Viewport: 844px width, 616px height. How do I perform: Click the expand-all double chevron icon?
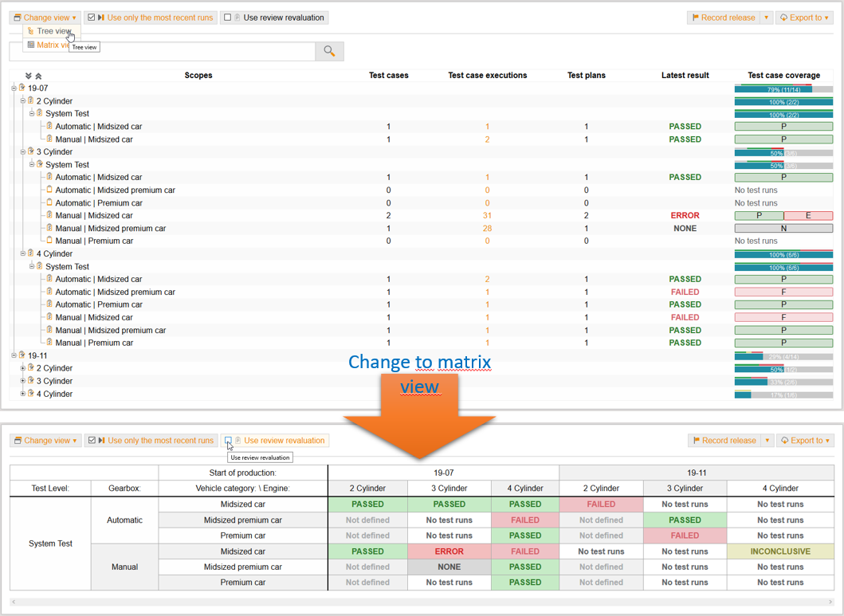(x=29, y=76)
